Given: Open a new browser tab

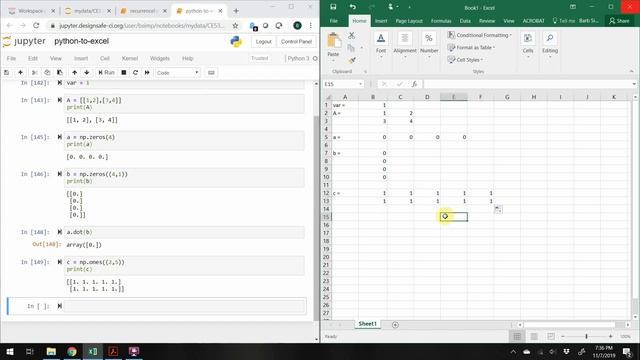Looking at the screenshot, I should point(236,11).
